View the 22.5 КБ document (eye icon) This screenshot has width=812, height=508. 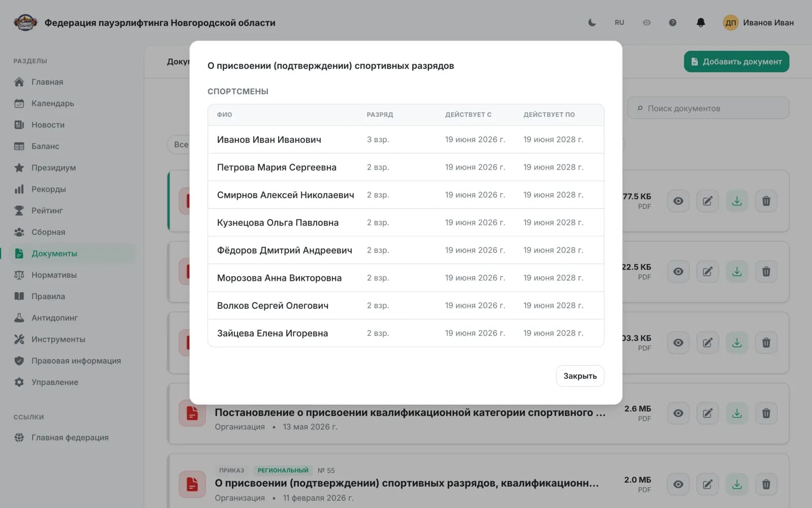678,272
